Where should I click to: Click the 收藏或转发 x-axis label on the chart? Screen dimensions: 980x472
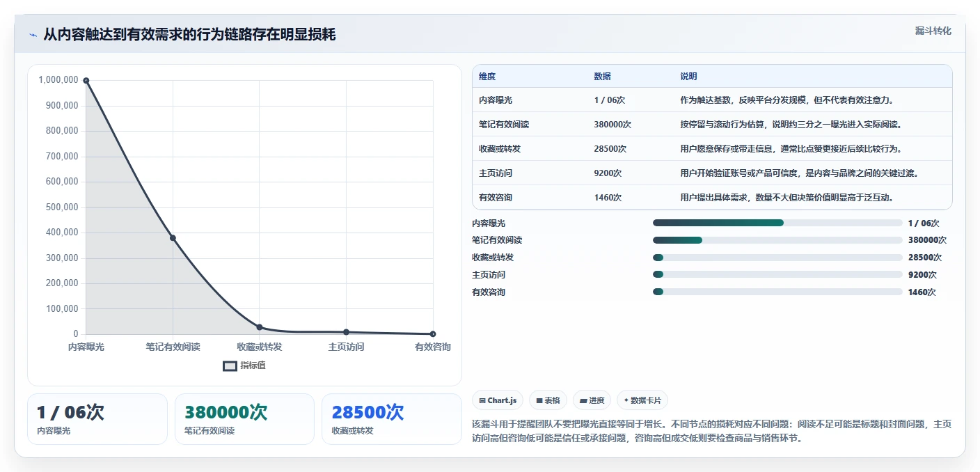coord(260,347)
